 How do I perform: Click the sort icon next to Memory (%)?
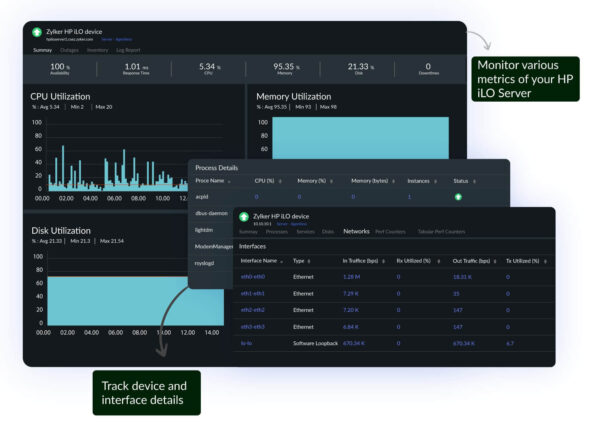[x=331, y=181]
